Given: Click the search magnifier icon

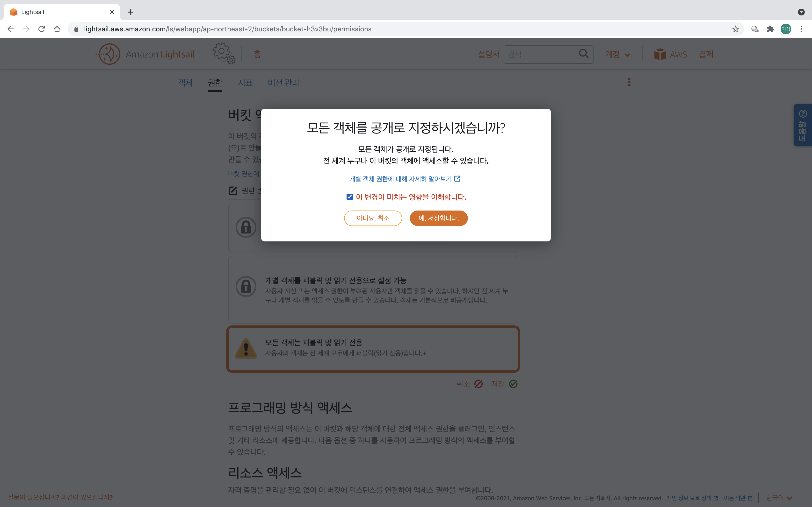Looking at the screenshot, I should pos(583,54).
